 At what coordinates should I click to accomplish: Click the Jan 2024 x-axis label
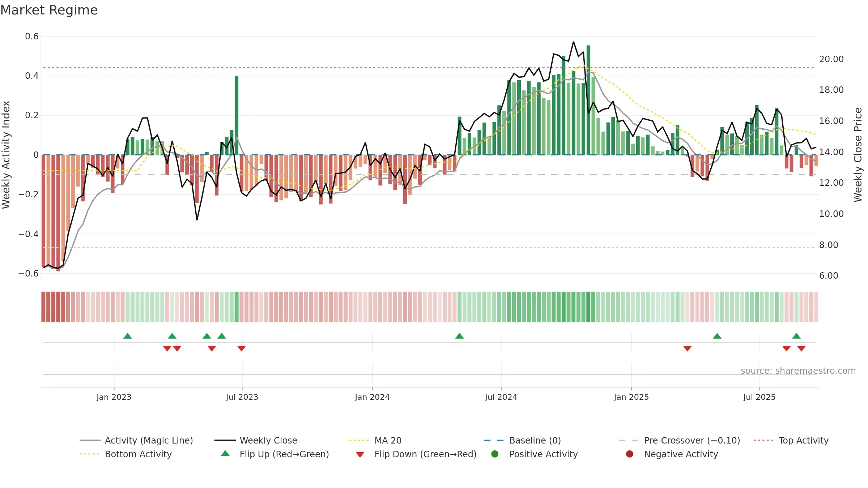[x=372, y=397]
